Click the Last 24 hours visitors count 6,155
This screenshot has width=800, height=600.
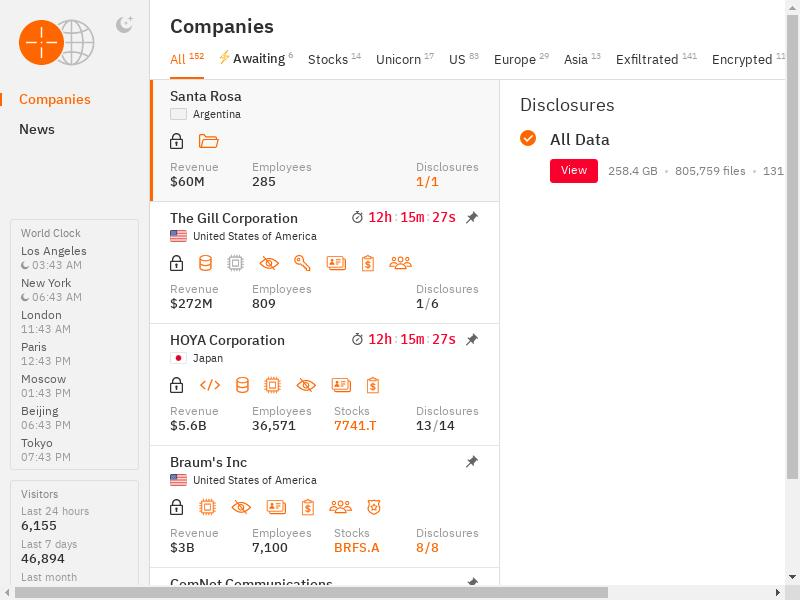click(39, 526)
